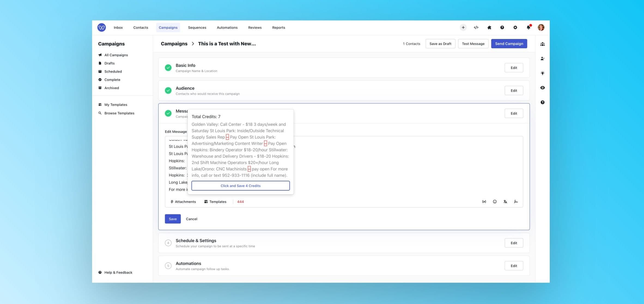The width and height of the screenshot is (644, 304).
Task: Open the integrations puzzle-piece icon
Action: [x=489, y=27]
